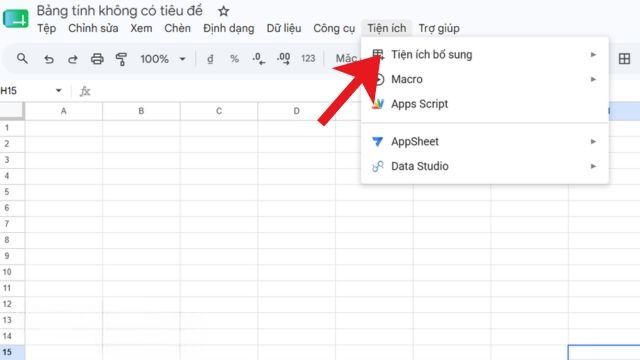Select column C header
Viewport: 640px width, 360px height.
219,111
